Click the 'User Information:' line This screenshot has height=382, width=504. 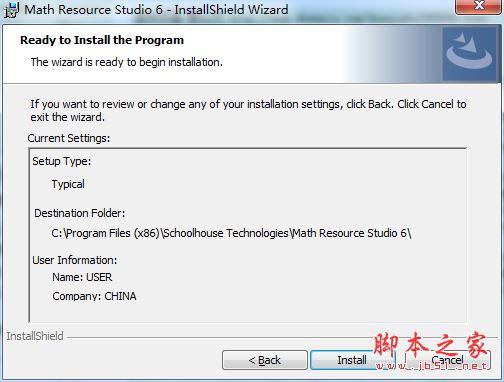point(75,260)
